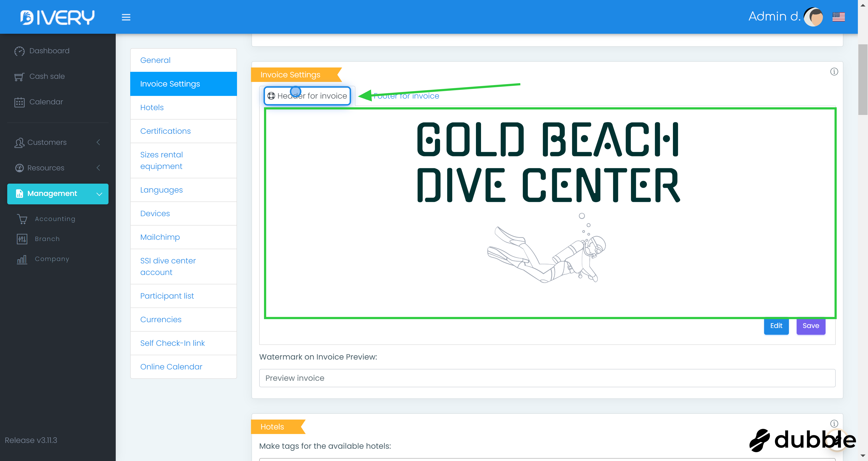Viewport: 868px width, 461px height.
Task: Click the blue Edit button
Action: click(776, 326)
